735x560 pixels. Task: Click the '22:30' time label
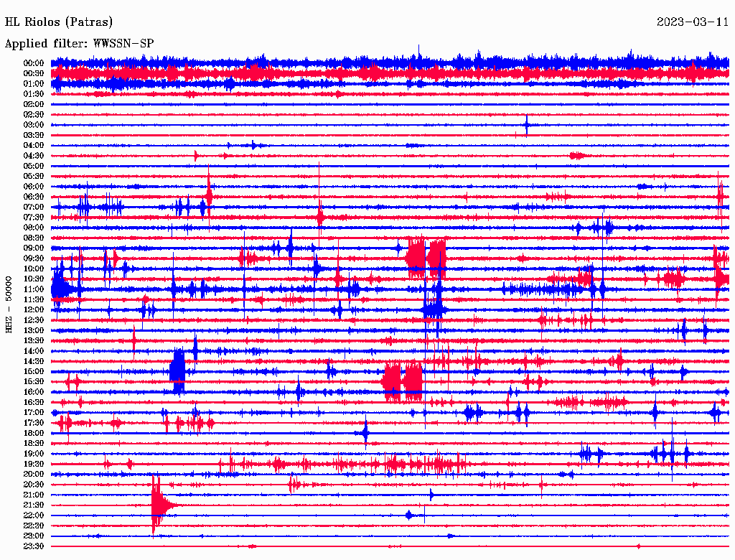click(34, 526)
